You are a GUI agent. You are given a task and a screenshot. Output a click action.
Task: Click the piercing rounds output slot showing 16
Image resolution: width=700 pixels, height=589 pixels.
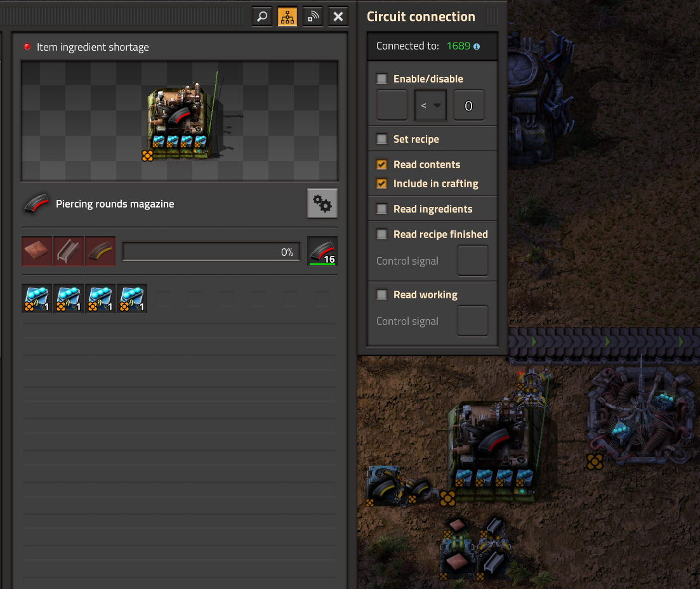click(x=322, y=251)
